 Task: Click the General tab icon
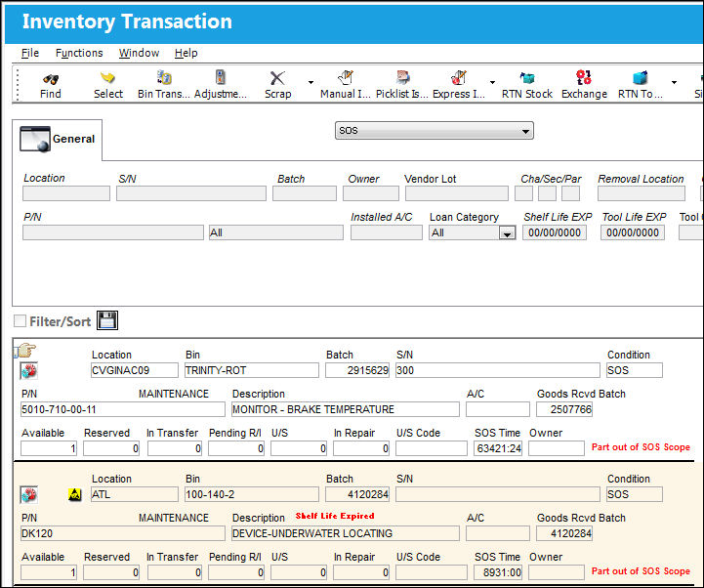35,140
